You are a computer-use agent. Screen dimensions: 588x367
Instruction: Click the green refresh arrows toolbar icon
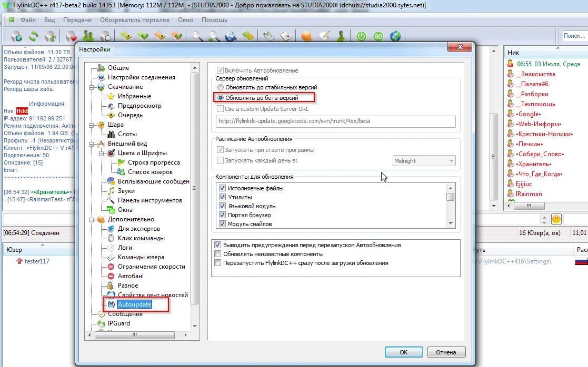tap(34, 36)
